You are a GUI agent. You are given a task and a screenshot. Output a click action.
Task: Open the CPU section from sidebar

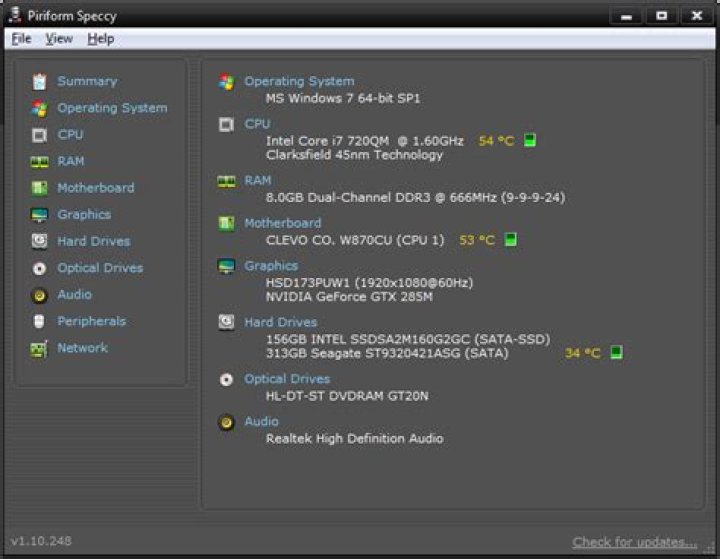70,135
